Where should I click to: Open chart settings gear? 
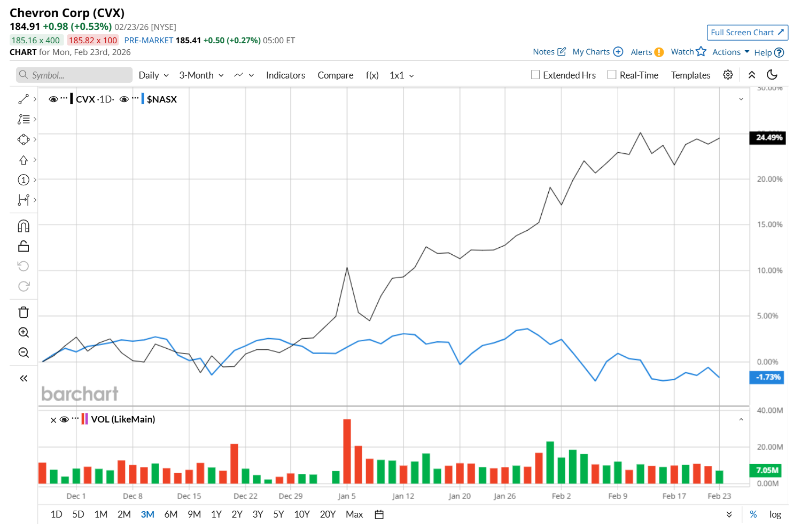728,75
